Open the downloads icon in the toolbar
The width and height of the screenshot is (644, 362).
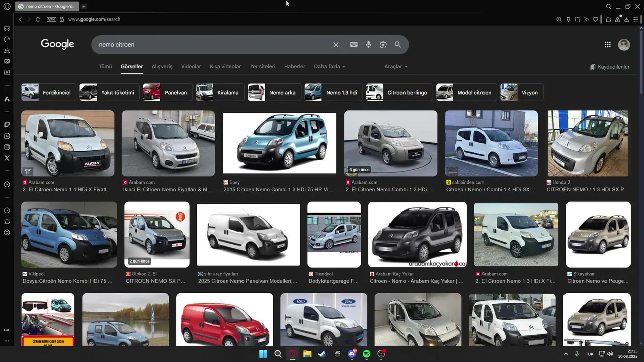coord(627,19)
